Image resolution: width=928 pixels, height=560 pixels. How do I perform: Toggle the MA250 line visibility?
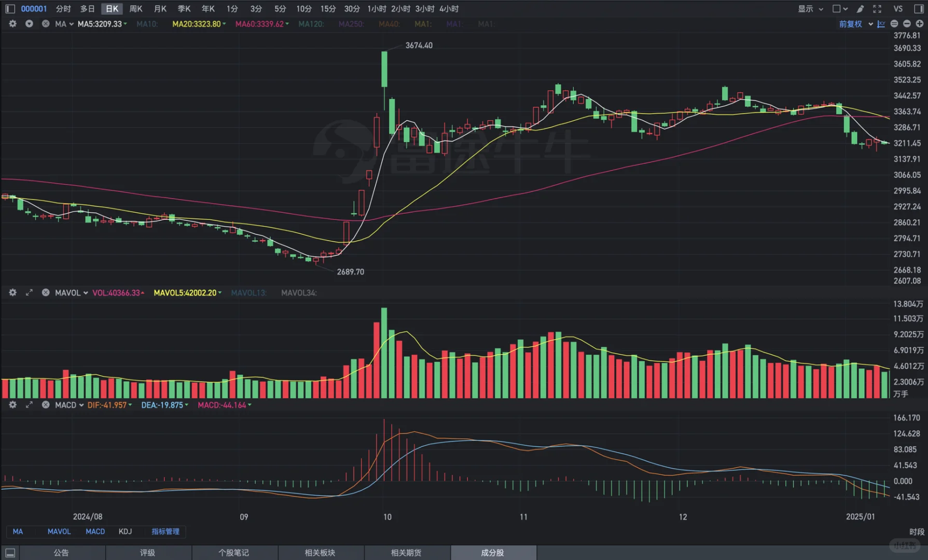[x=351, y=24]
